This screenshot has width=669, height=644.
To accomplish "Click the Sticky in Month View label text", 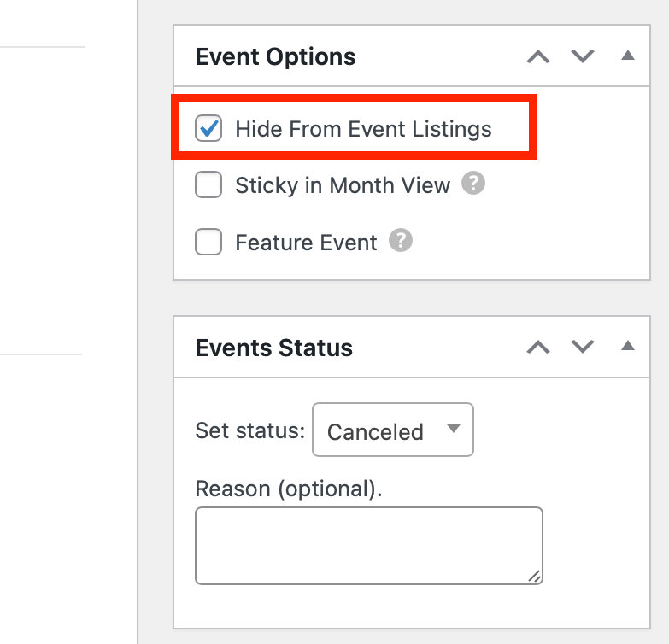I will pos(343,185).
